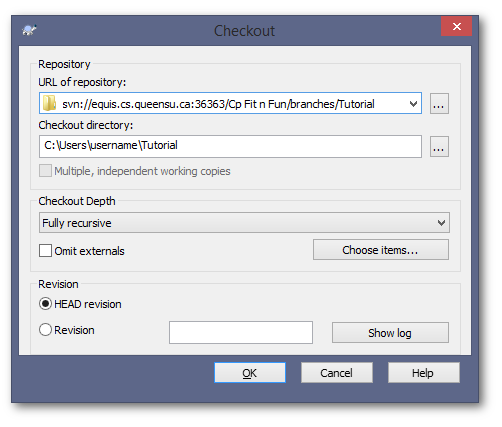Click the Cancel button
This screenshot has width=502, height=427.
pyautogui.click(x=337, y=373)
